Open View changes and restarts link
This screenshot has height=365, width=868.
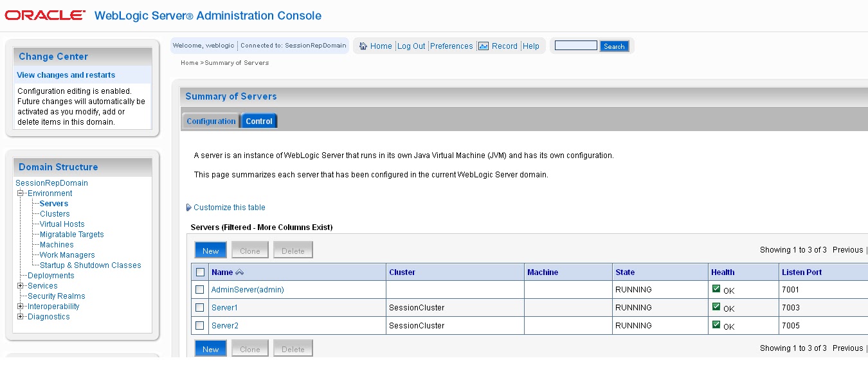66,75
